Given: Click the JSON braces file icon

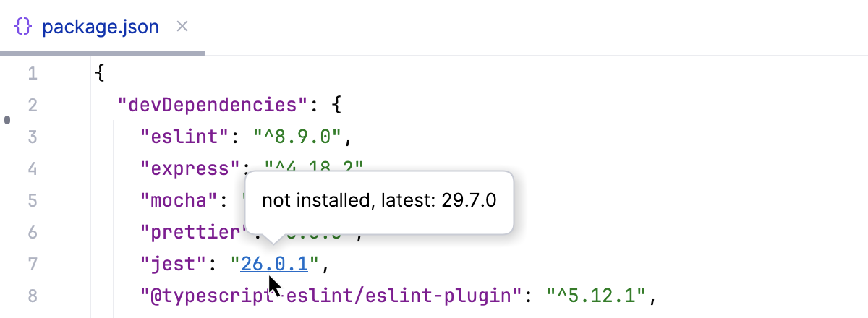Looking at the screenshot, I should click(23, 27).
